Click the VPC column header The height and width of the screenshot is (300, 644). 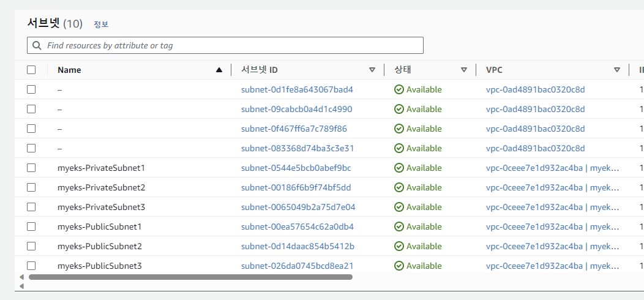click(x=494, y=70)
